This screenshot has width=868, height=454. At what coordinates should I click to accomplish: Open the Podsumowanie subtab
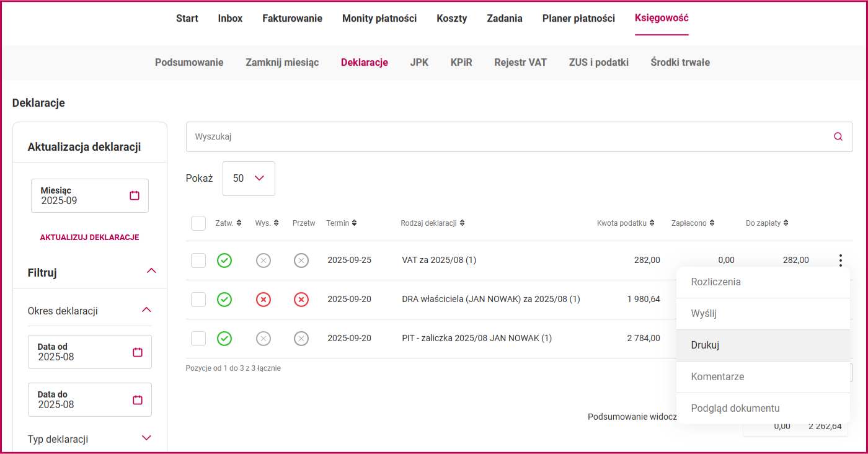coord(189,63)
